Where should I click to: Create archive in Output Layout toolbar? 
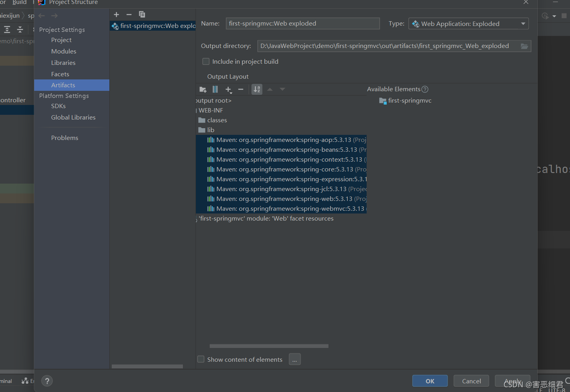[215, 90]
